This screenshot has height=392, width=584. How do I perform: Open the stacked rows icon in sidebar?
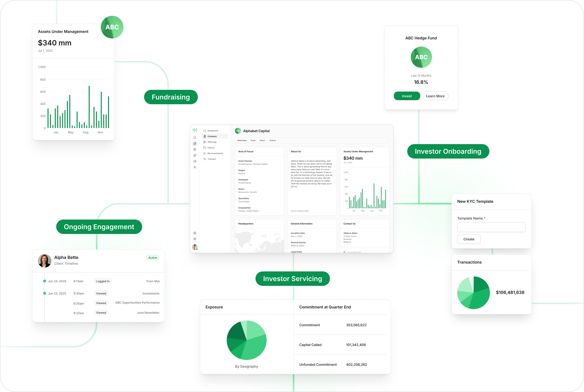click(x=195, y=150)
